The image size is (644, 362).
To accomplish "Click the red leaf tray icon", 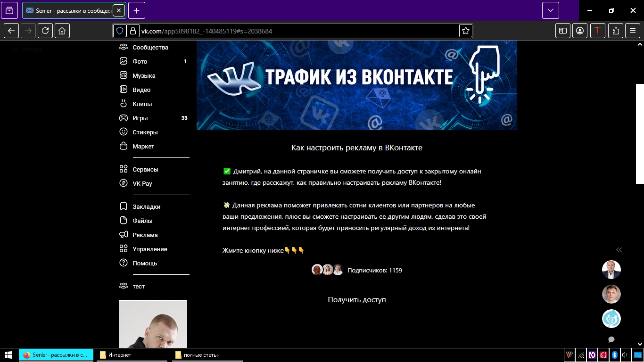I will [603, 355].
